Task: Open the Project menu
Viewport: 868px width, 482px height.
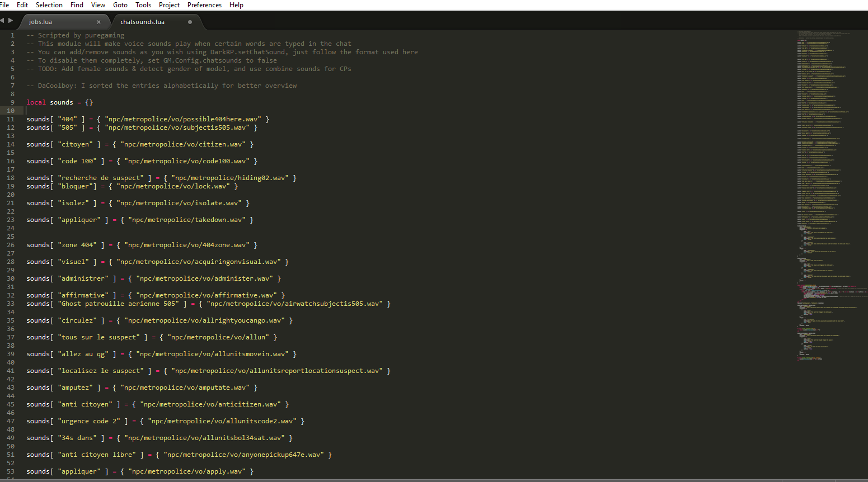Action: tap(169, 5)
